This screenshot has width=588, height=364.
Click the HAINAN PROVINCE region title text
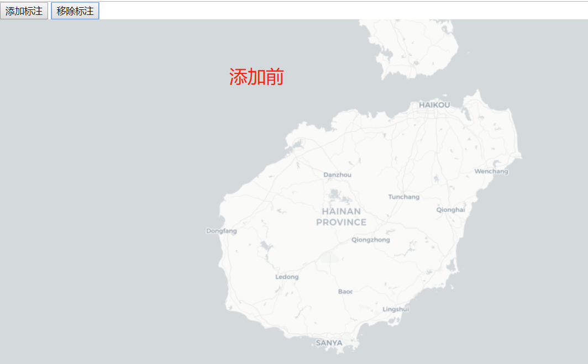pyautogui.click(x=340, y=217)
